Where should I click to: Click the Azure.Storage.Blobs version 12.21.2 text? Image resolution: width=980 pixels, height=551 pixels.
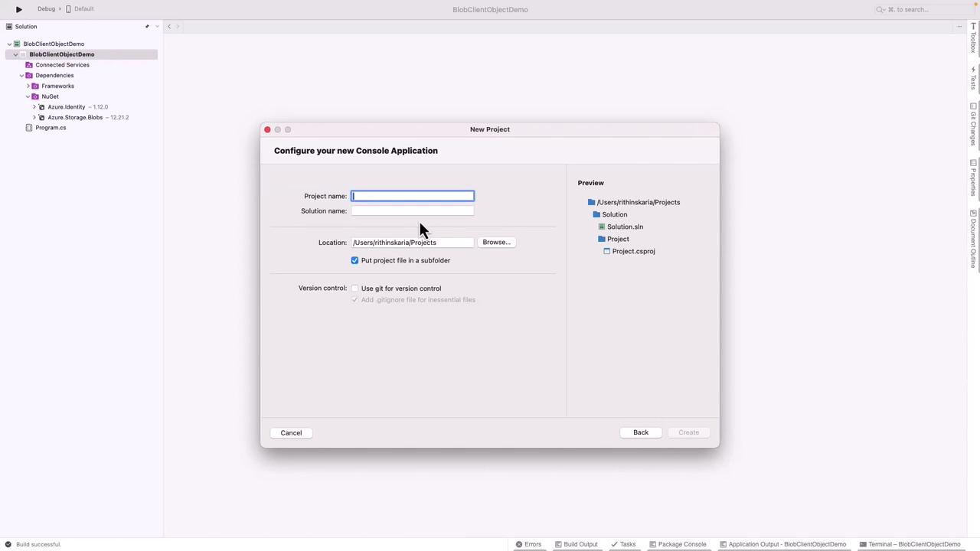pos(118,118)
